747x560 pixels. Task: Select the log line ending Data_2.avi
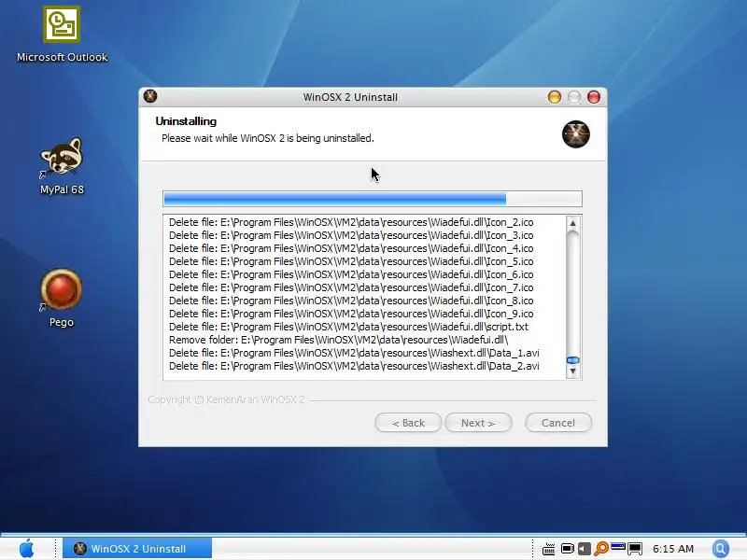pos(354,366)
